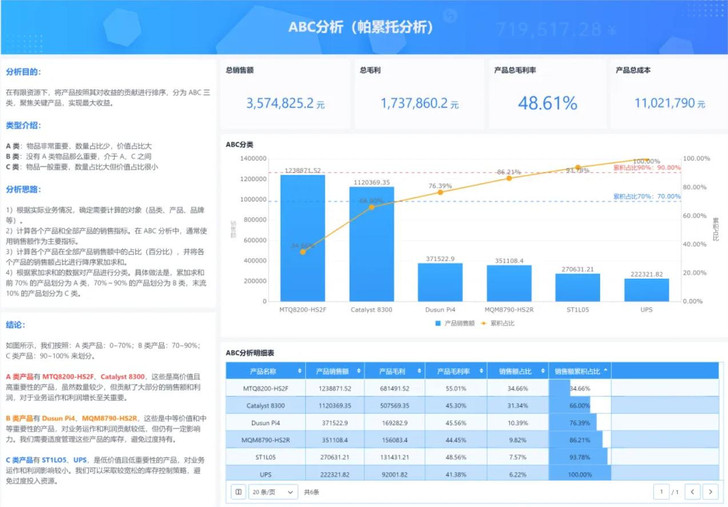Sort table by 产品毛利率 column arrows
The image size is (728, 507).
[481, 371]
